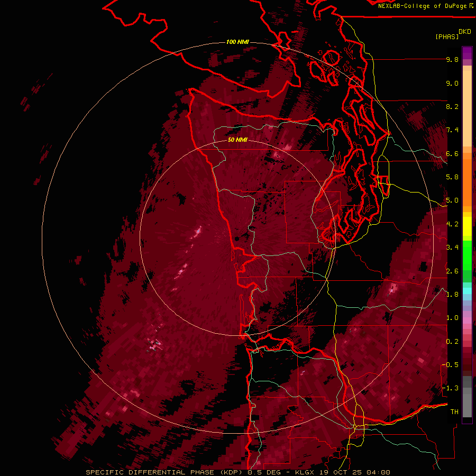Pick the bright green color bar segment
Viewport: 476px width, 476px height.
pos(467,255)
